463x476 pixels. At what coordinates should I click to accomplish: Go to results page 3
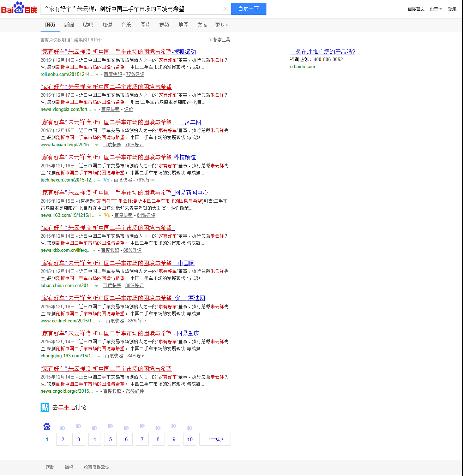[79, 439]
